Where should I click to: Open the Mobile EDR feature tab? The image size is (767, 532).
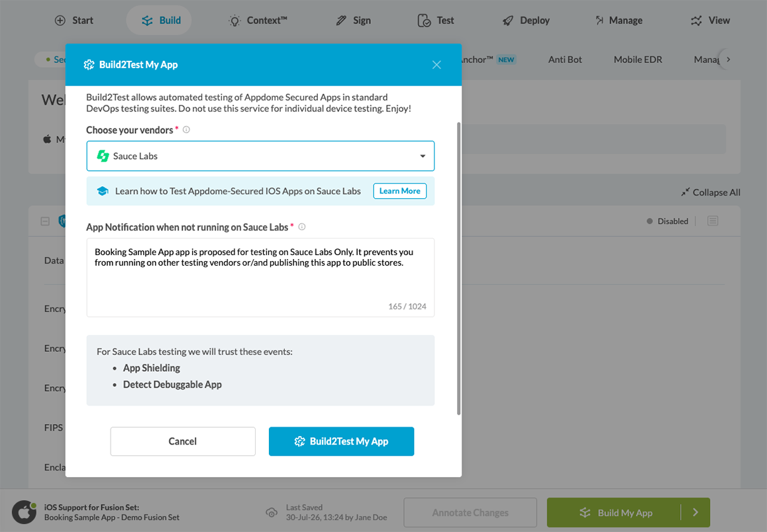click(638, 60)
